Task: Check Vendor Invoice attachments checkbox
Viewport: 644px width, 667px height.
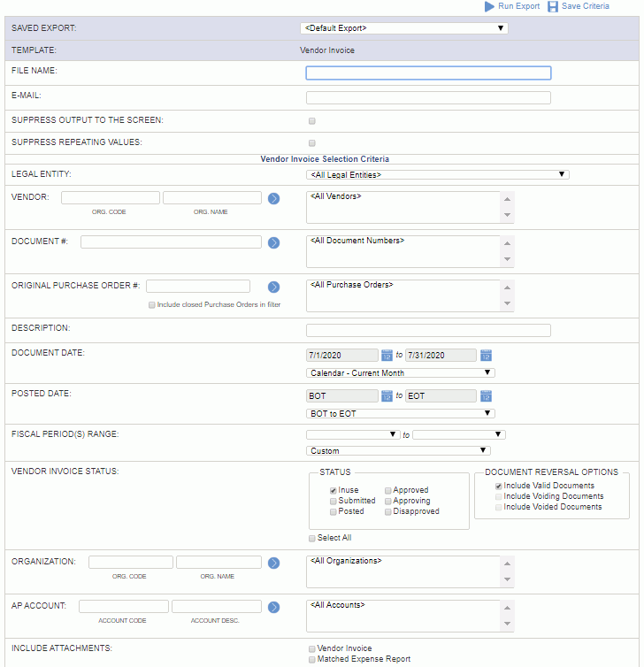Action: (311, 648)
